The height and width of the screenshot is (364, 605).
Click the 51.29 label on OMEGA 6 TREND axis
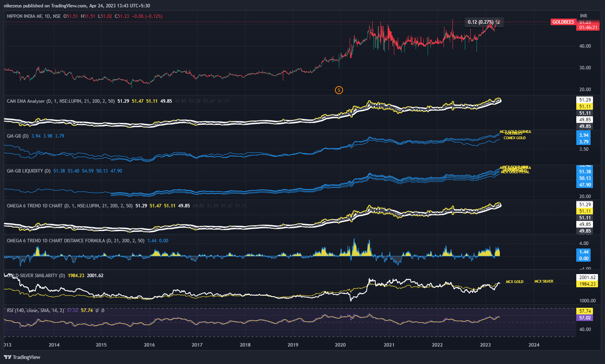click(x=585, y=205)
